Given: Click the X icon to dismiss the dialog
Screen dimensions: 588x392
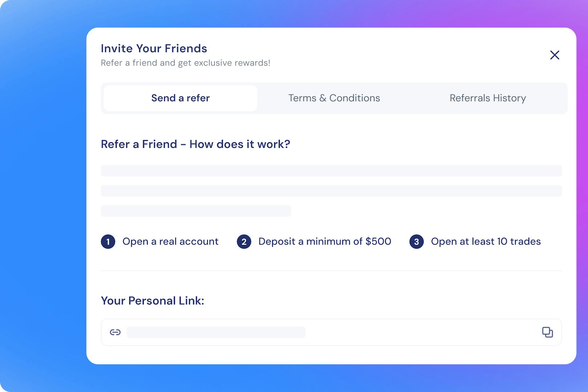Looking at the screenshot, I should click(554, 55).
